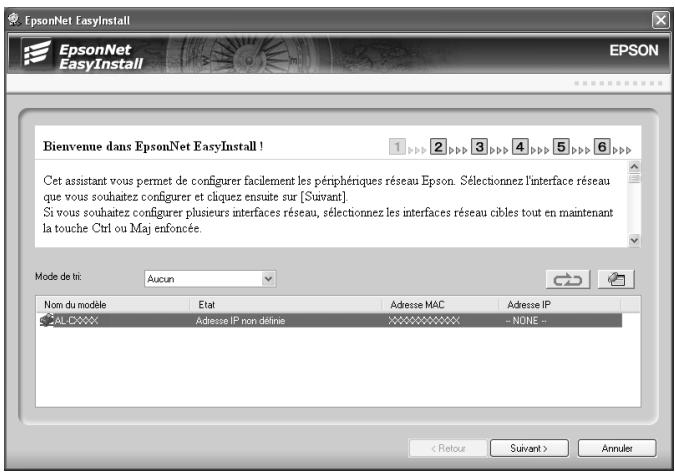Click description scrollbar up arrow
Viewport: 675px width, 472px height.
(x=634, y=166)
